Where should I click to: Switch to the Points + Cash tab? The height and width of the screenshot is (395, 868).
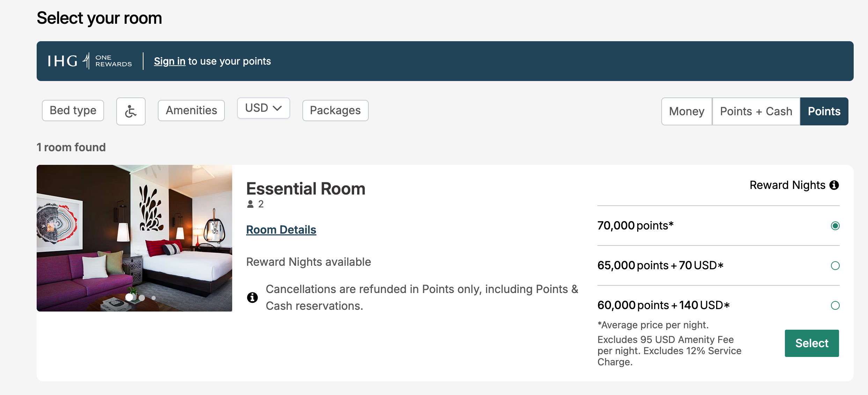pos(756,111)
